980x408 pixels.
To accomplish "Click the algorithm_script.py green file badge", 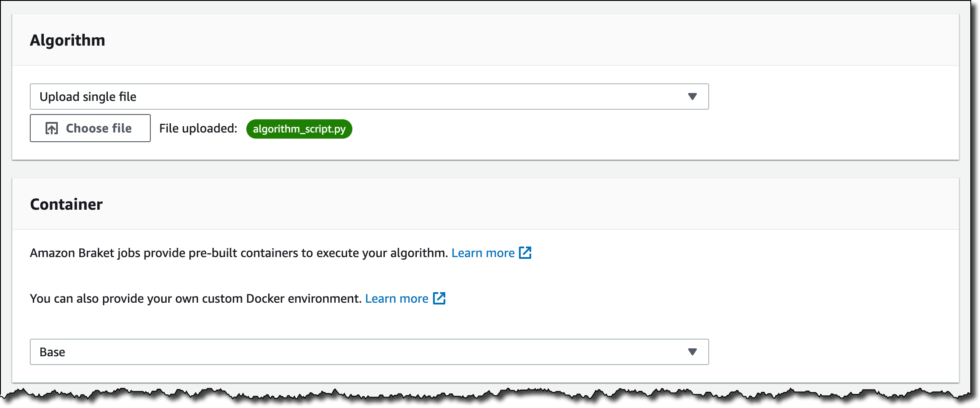I will 299,129.
